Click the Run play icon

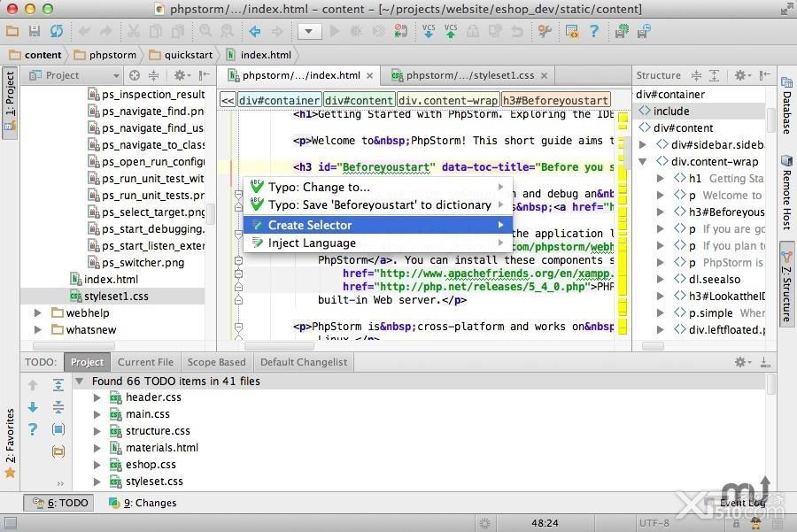(x=334, y=32)
